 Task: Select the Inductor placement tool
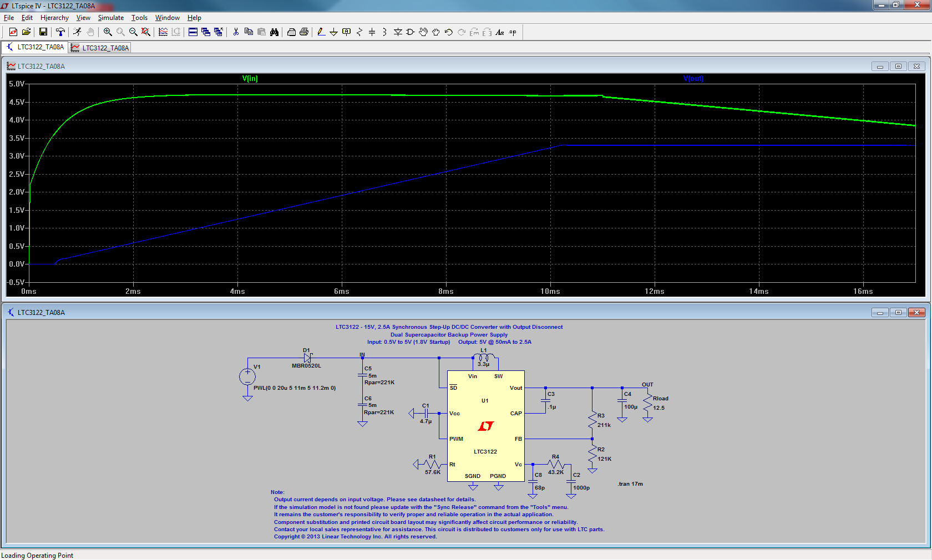(385, 32)
